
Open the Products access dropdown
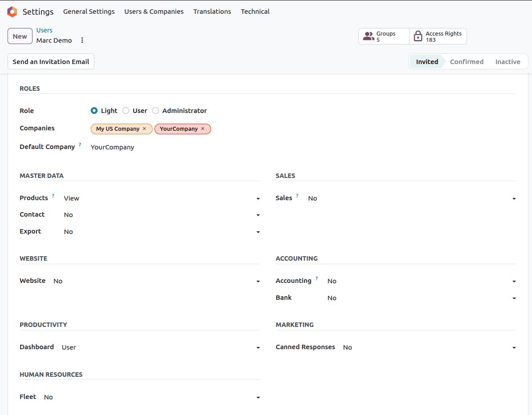[x=162, y=198]
